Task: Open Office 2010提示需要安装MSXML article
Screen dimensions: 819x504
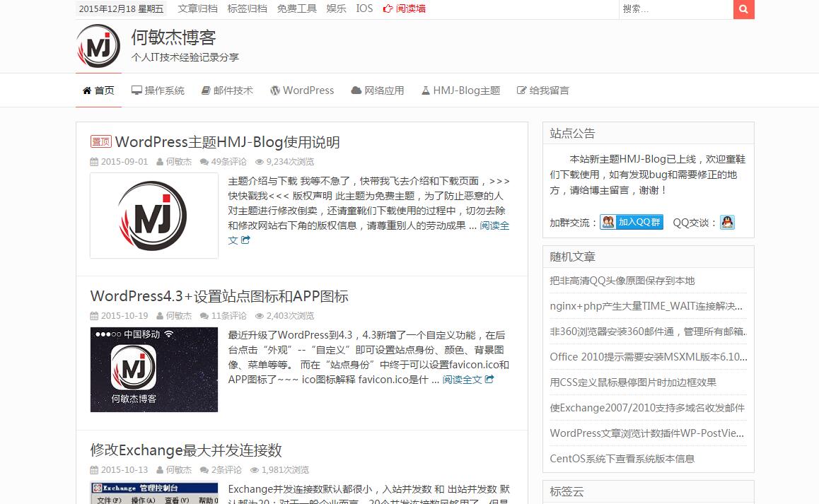Action: coord(649,357)
